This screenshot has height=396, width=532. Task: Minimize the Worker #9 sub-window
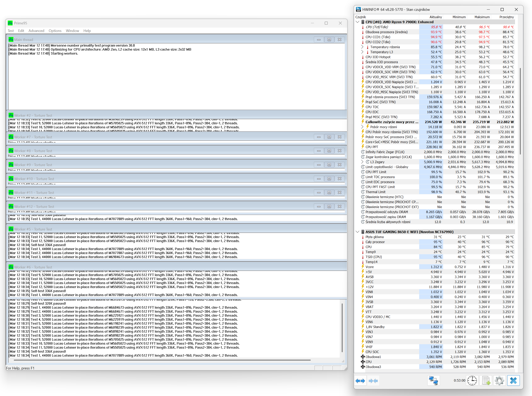pyautogui.click(x=319, y=165)
